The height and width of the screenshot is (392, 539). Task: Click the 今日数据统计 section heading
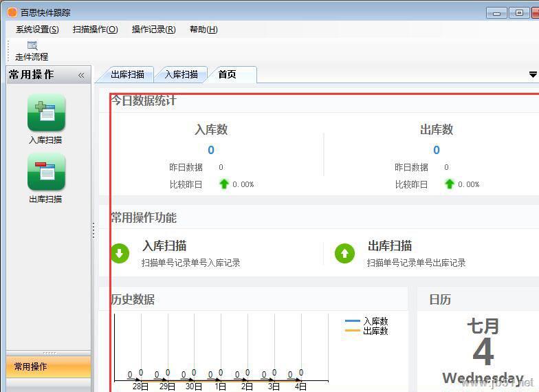pos(144,100)
